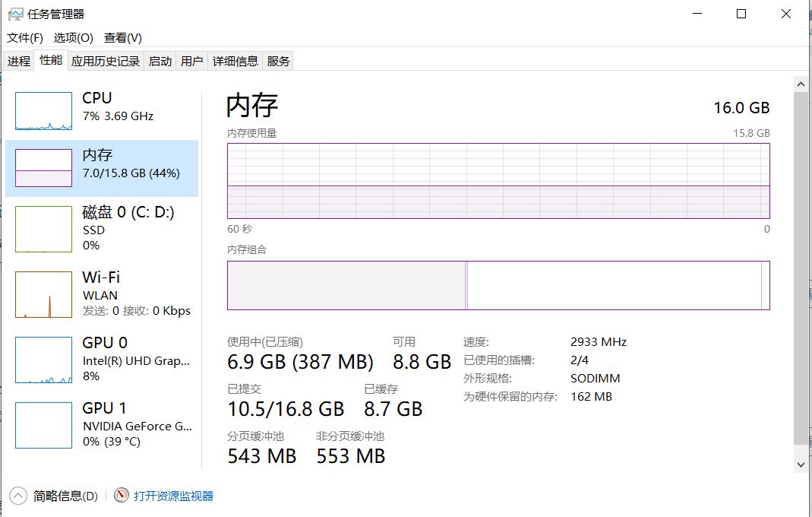Screen dimensions: 812x517
Task: Show GPU 1 NVIDIA GeForce graph
Action: click(43, 425)
